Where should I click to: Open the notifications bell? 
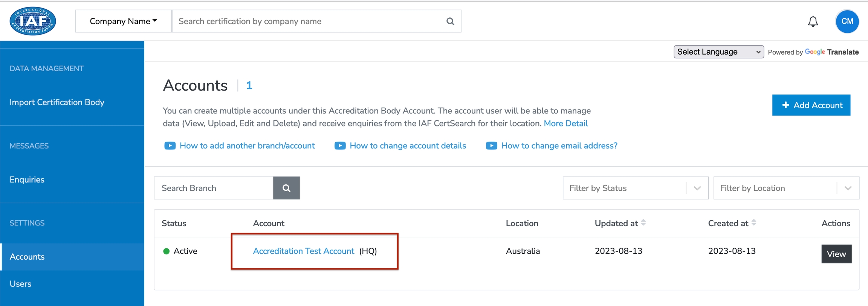coord(813,21)
